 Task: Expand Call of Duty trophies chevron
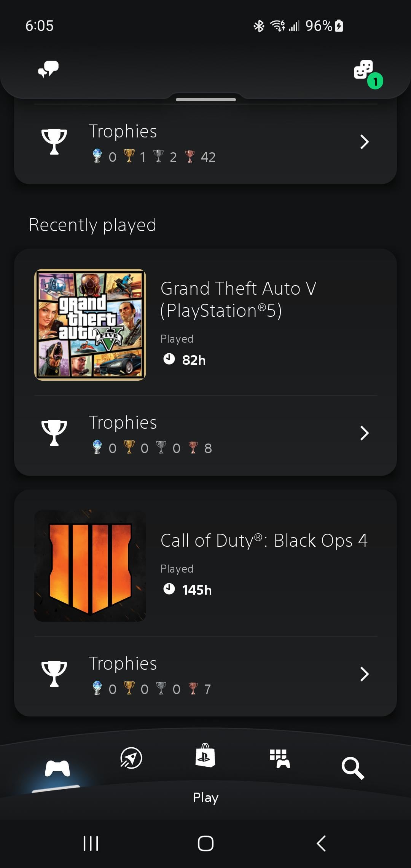pyautogui.click(x=364, y=674)
